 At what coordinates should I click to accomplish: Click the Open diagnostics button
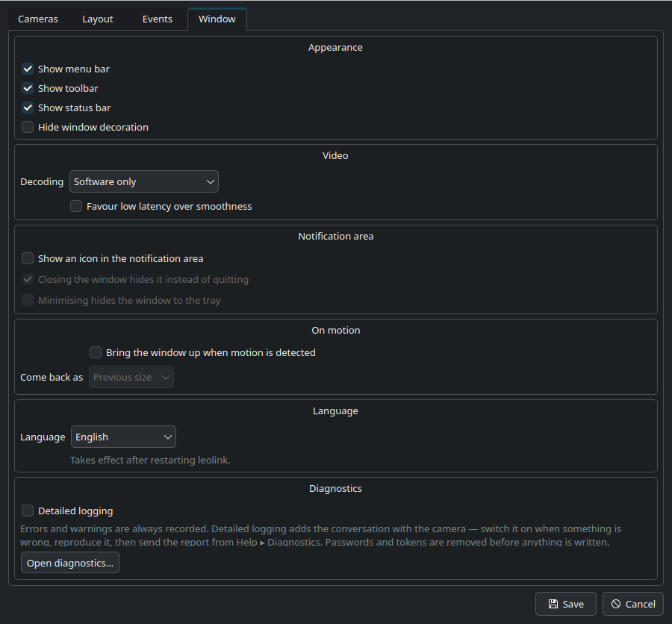pos(70,563)
